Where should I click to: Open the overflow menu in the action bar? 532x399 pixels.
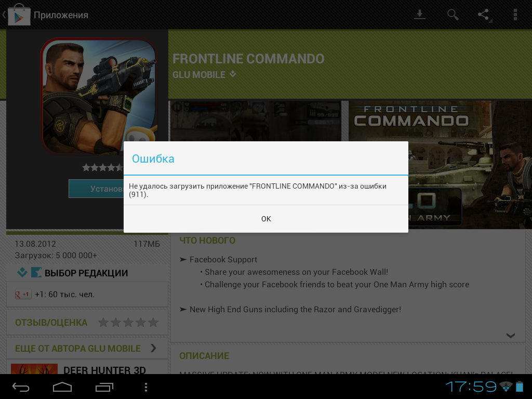click(515, 15)
